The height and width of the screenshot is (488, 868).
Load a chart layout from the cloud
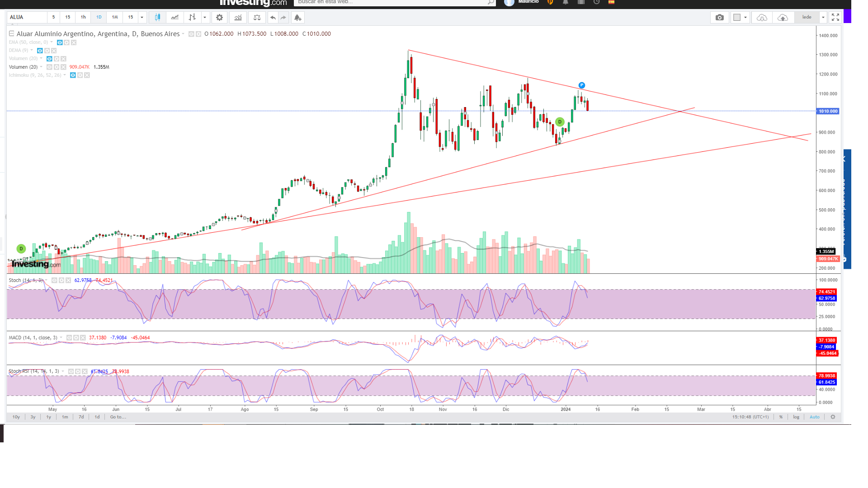coord(762,17)
